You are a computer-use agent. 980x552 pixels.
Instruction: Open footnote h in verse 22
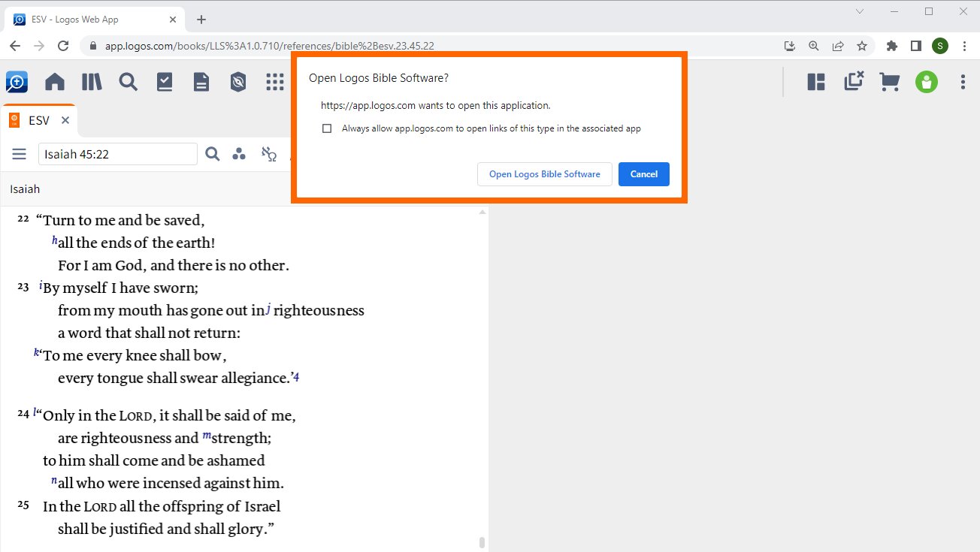click(x=55, y=241)
